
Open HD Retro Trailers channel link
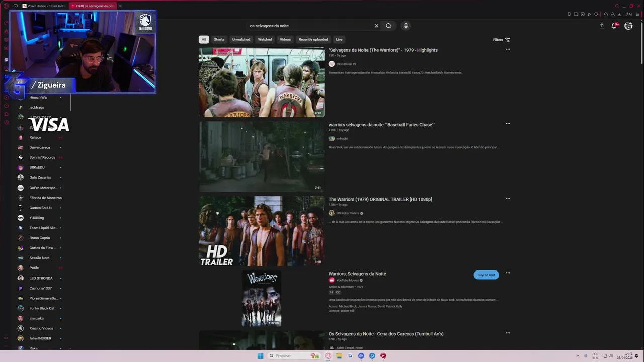click(x=348, y=213)
